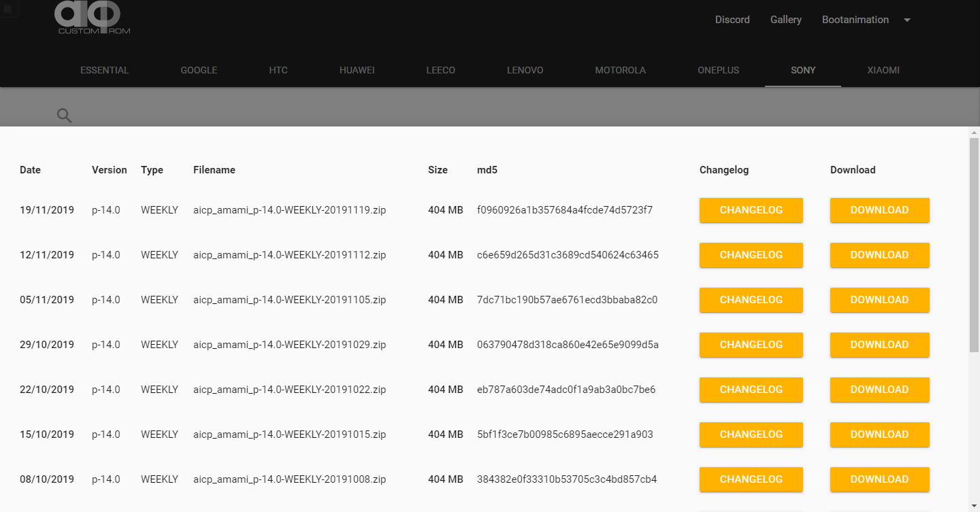Click md5 hash eb787a603de74adc0f1a9ab3a0bc7be6
980x512 pixels.
click(566, 390)
